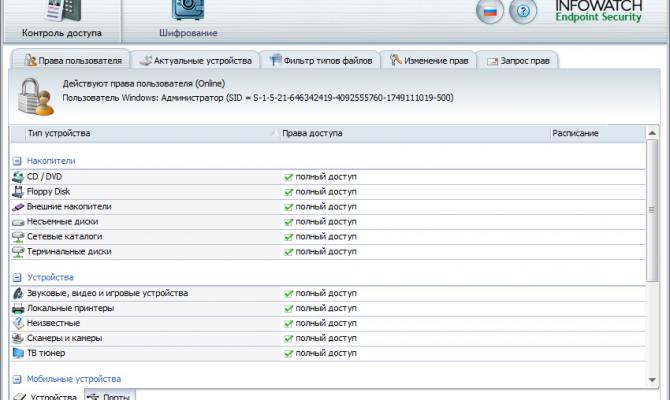Click the scrollbar down arrow

tap(652, 379)
